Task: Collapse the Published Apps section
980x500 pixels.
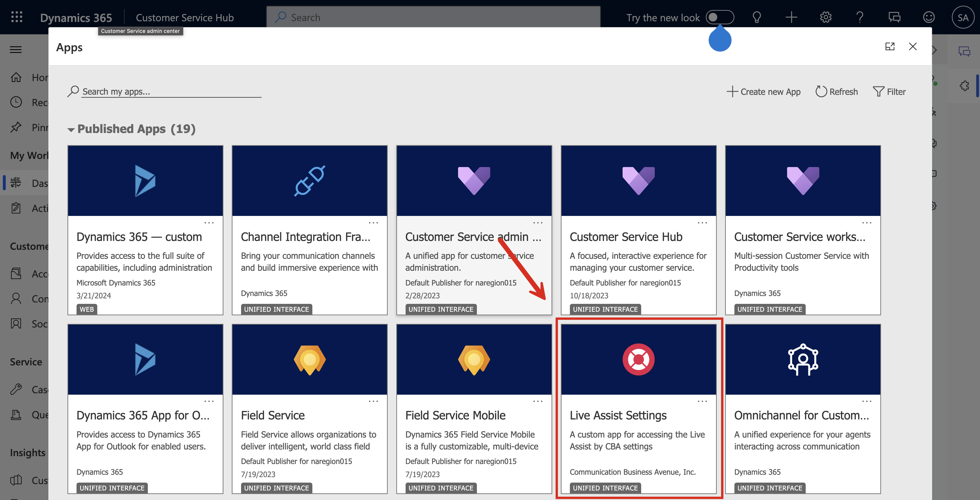Action: point(71,130)
